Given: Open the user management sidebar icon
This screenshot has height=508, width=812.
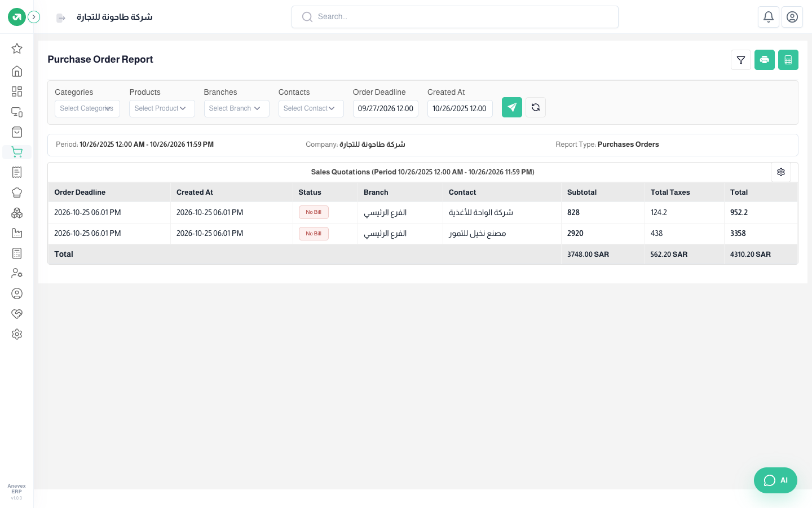Looking at the screenshot, I should tap(17, 273).
